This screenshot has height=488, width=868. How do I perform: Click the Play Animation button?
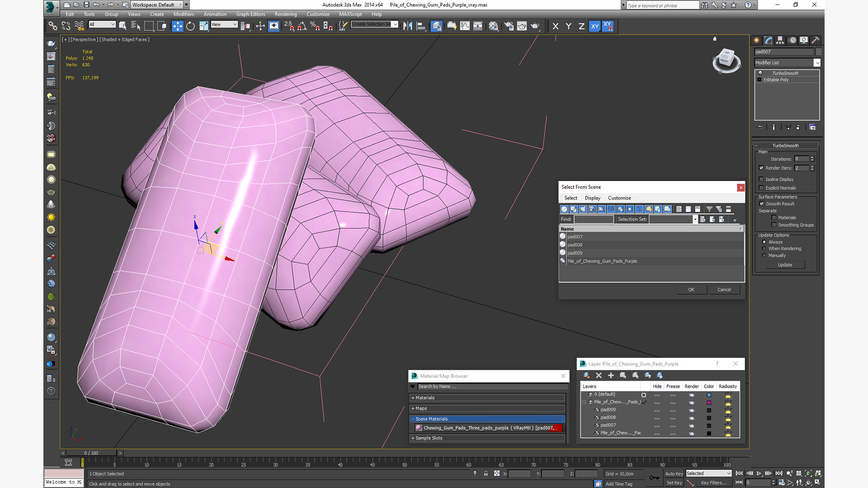[x=759, y=474]
